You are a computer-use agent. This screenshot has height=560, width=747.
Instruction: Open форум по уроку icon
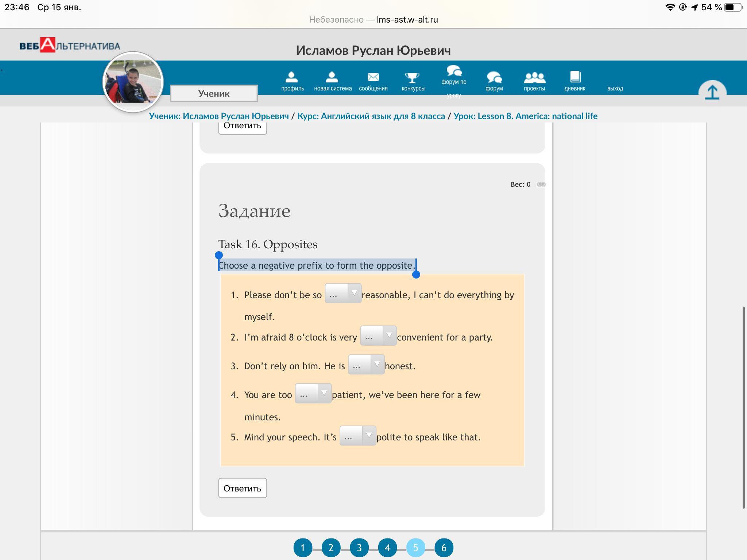click(x=454, y=71)
